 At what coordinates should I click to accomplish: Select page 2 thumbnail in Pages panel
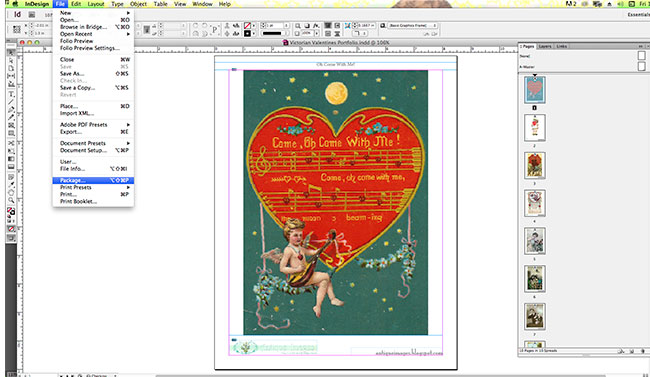coord(535,128)
